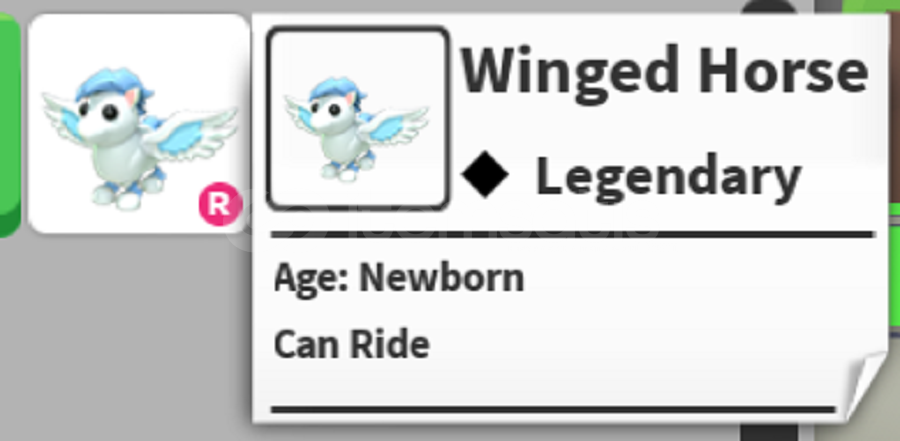Screen dimensions: 900x441
Task: Select the Winged Horse inventory tile
Action: [139, 123]
